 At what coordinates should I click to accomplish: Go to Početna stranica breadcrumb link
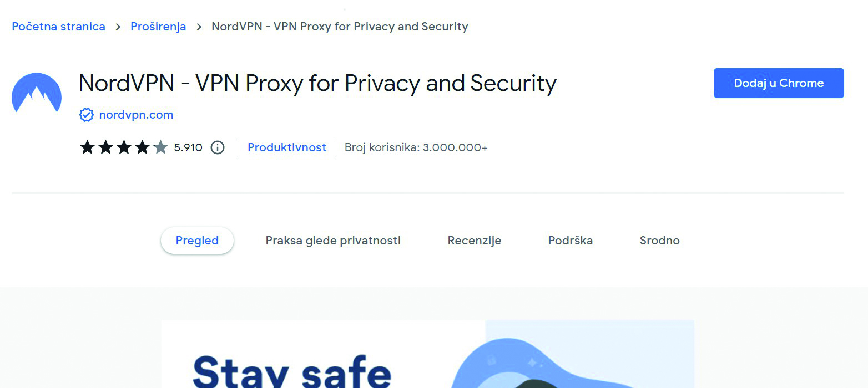click(x=58, y=27)
